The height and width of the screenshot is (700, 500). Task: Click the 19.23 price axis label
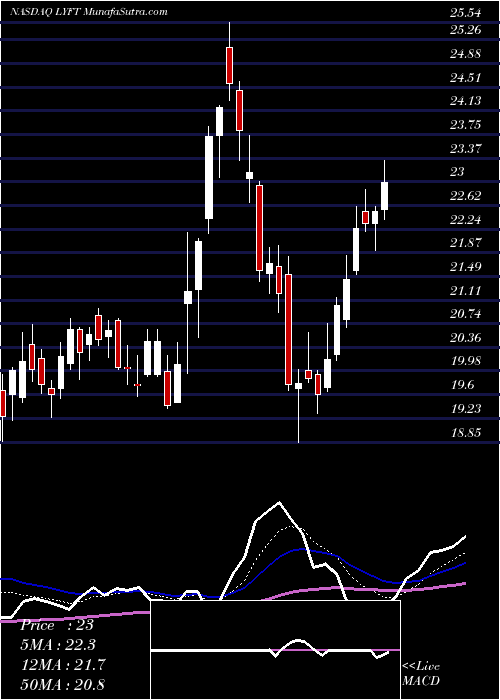(x=466, y=409)
